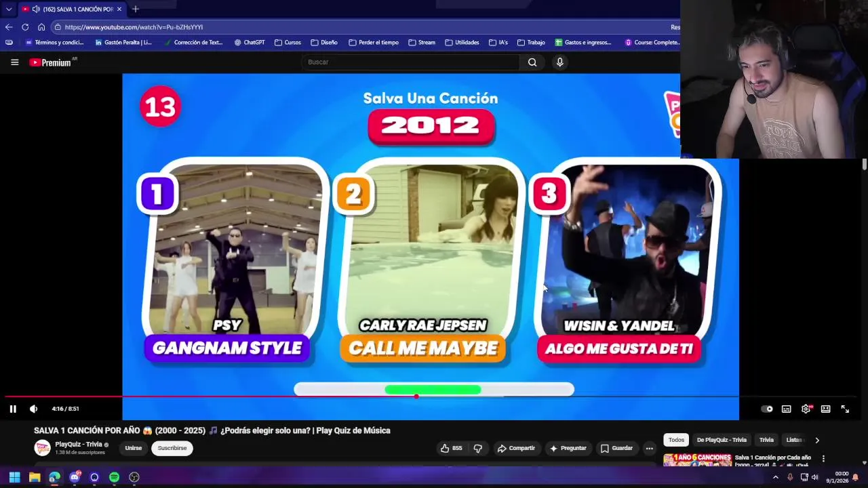Open Spotify from the taskbar
The image size is (868, 488).
pyautogui.click(x=114, y=477)
